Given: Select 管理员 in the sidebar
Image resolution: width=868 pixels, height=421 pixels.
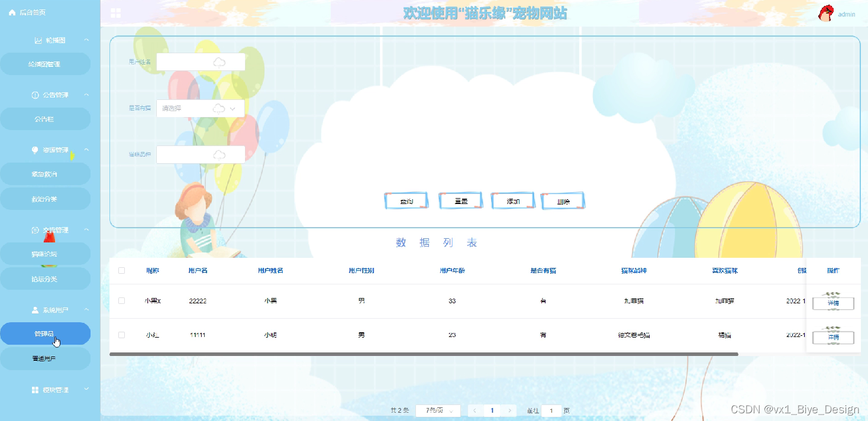Looking at the screenshot, I should (45, 333).
